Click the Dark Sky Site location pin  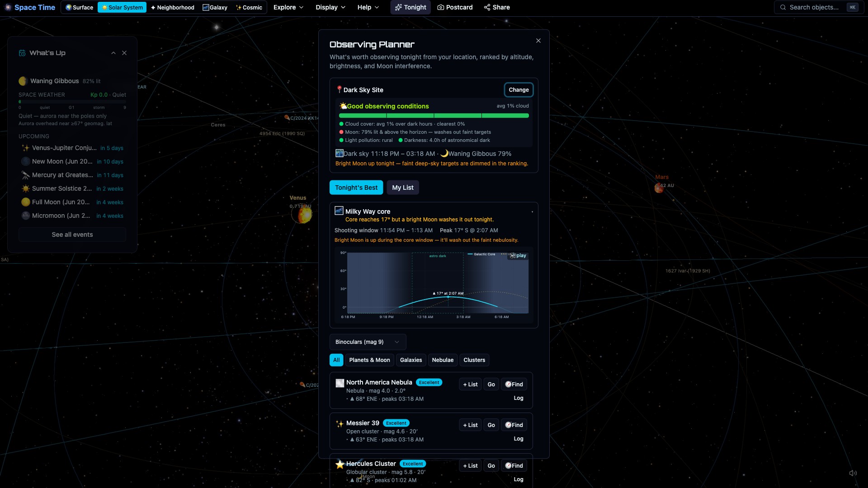[339, 89]
